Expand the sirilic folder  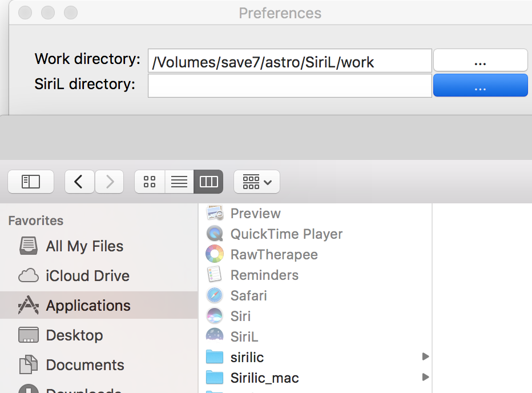coord(425,357)
